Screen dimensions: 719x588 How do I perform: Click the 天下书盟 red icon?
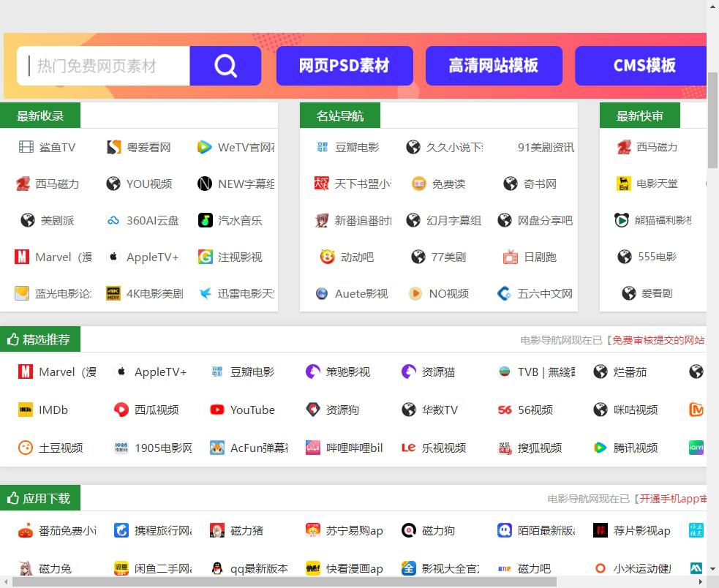[321, 184]
